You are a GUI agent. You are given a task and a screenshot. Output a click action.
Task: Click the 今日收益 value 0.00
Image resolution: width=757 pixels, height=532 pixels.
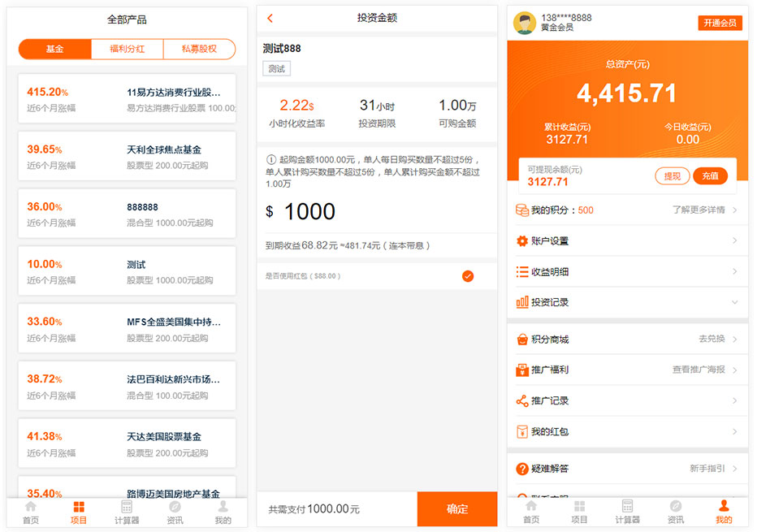coord(687,140)
